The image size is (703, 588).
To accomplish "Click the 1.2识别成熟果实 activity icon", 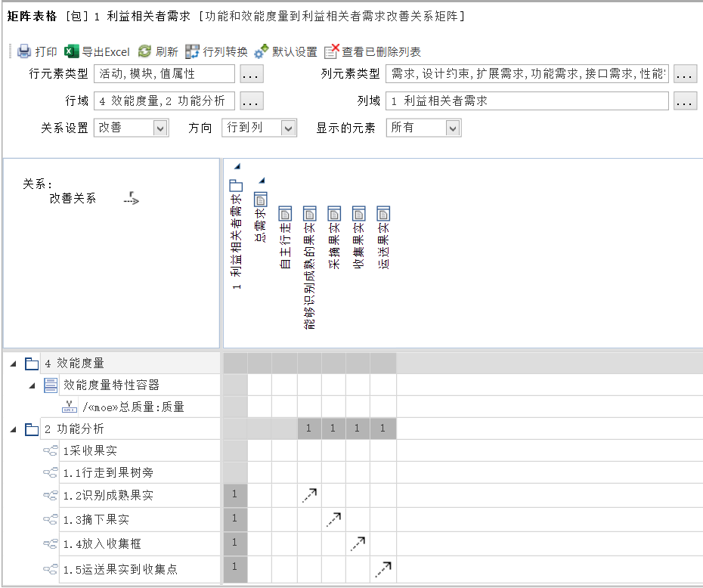I will tap(51, 495).
